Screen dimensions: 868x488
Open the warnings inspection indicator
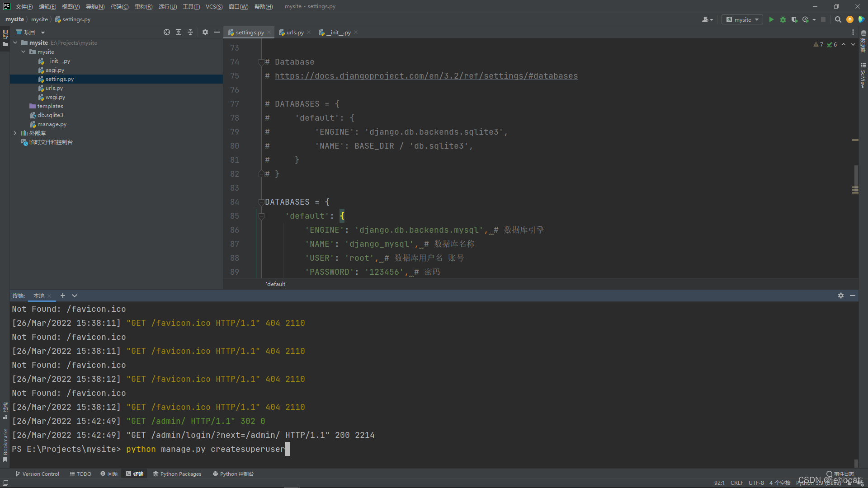818,44
